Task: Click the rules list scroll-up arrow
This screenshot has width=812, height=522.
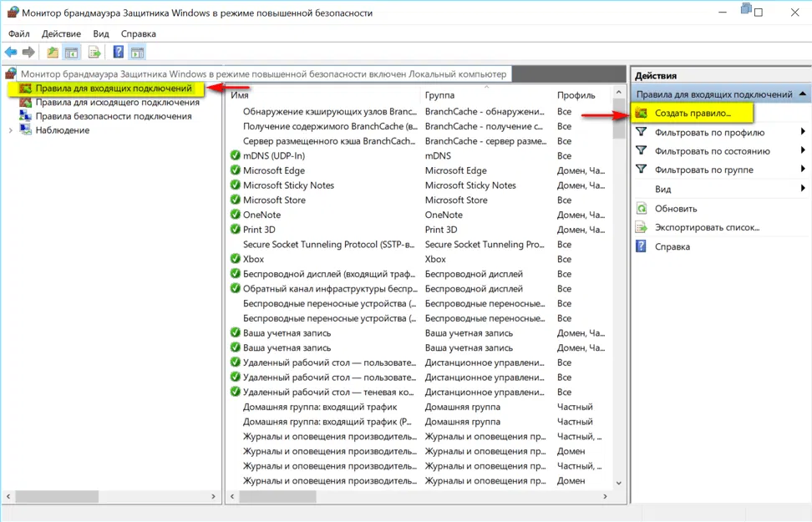Action: tap(619, 92)
